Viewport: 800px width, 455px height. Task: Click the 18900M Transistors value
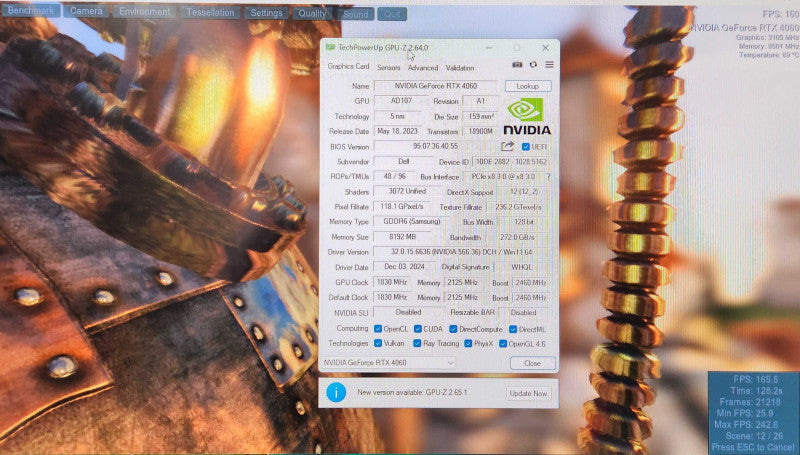(480, 132)
